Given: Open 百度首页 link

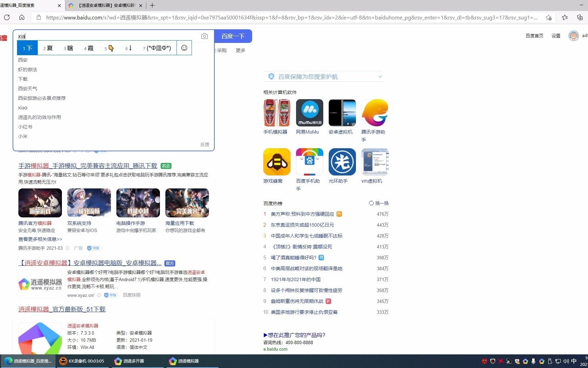Looking at the screenshot, I should click(x=535, y=36).
